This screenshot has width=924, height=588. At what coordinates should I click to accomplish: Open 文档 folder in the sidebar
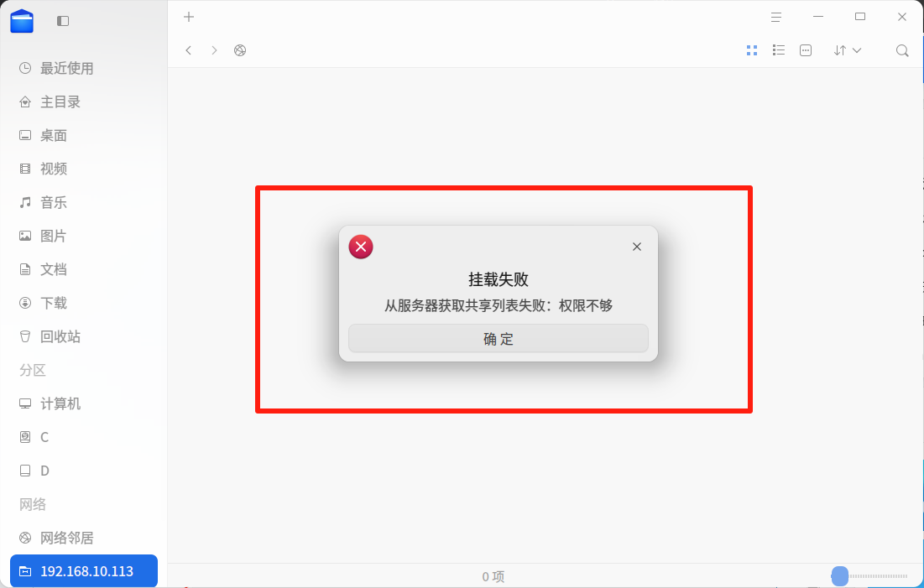[x=84, y=270]
